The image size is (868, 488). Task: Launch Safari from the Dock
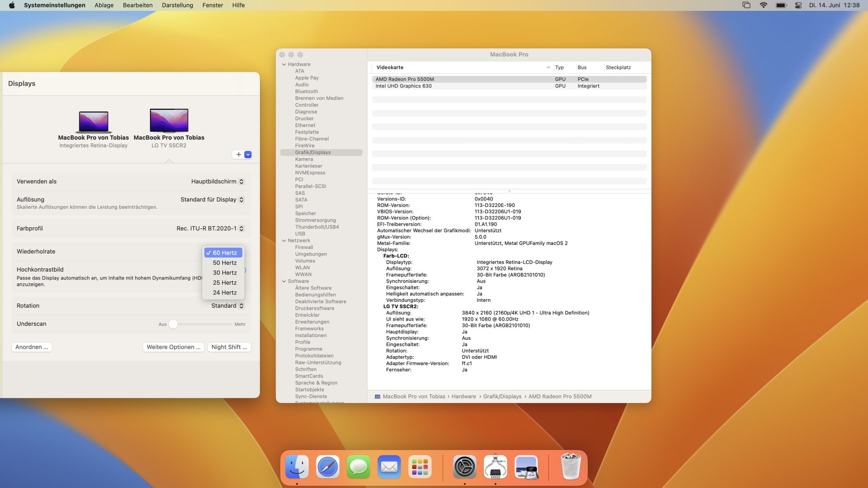tap(328, 467)
